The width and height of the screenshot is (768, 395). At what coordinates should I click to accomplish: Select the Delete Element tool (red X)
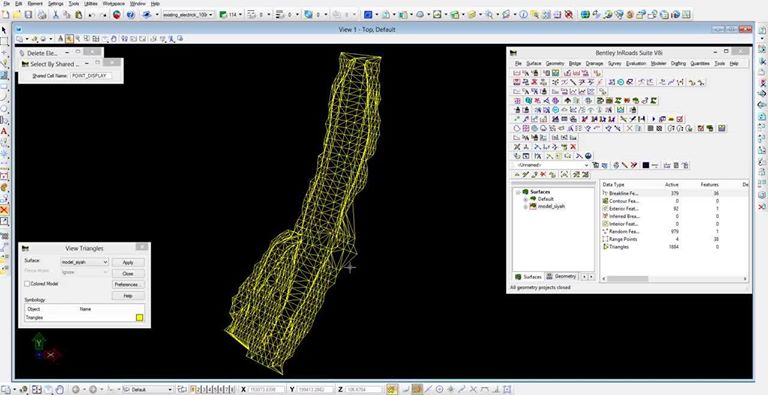pyautogui.click(x=4, y=210)
